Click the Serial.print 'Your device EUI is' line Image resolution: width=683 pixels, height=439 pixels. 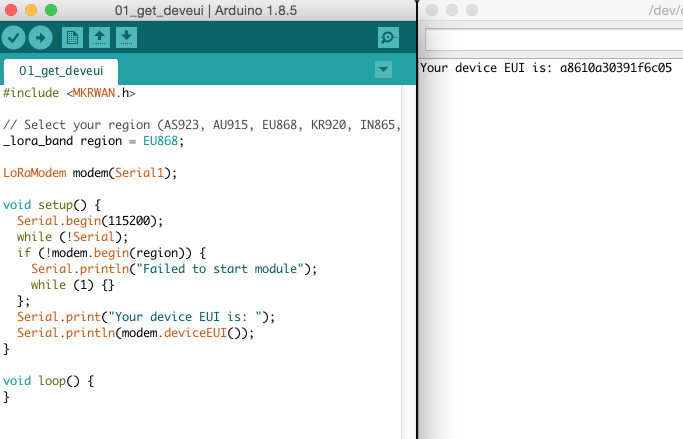pyautogui.click(x=146, y=317)
